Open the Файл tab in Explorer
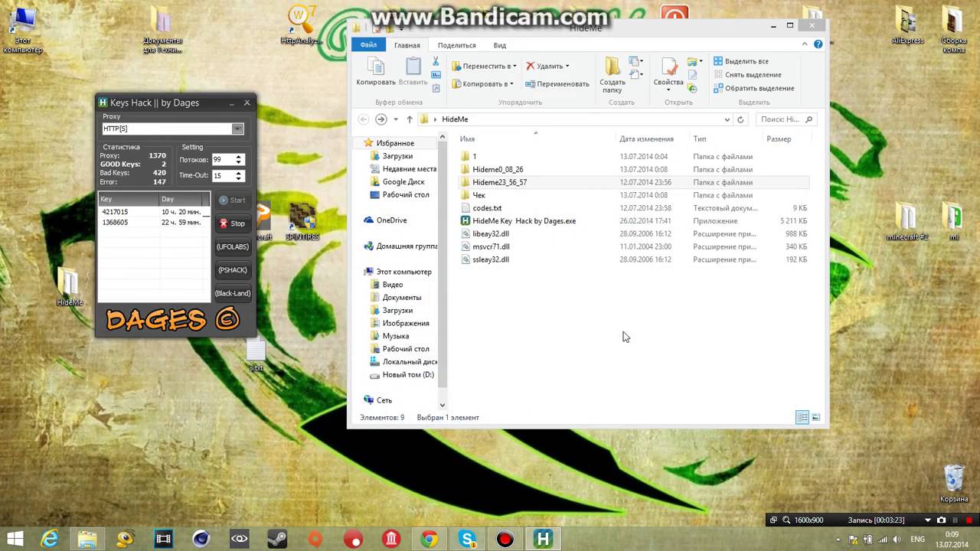This screenshot has width=980, height=551. pos(368,45)
